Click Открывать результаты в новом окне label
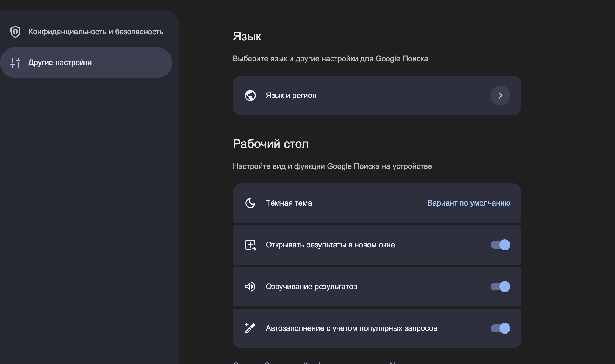The height and width of the screenshot is (364, 615). click(x=330, y=245)
